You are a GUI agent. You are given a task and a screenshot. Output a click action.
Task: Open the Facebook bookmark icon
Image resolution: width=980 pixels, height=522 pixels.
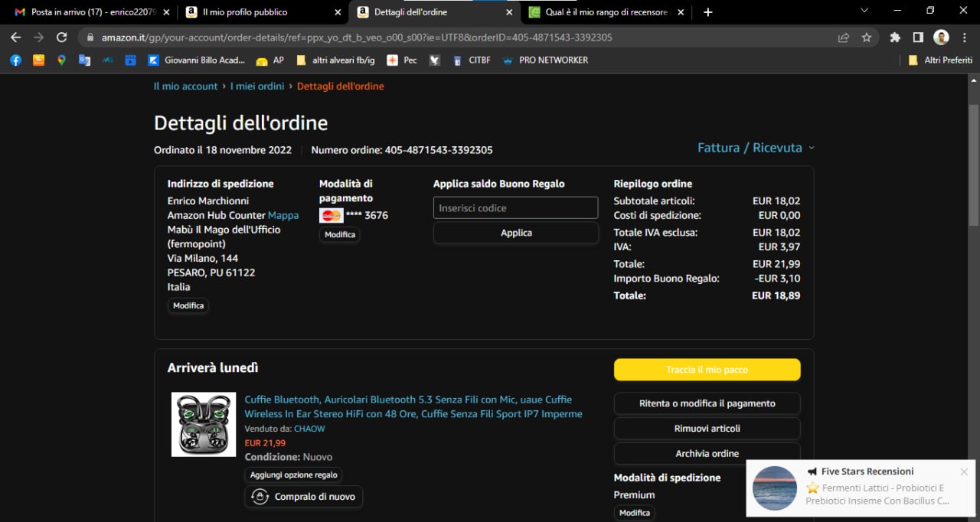[15, 60]
